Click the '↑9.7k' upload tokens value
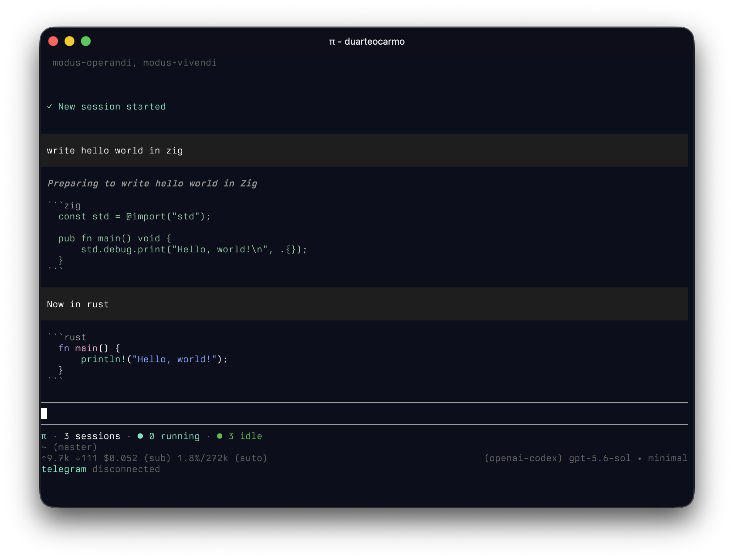This screenshot has width=734, height=560. (55, 458)
